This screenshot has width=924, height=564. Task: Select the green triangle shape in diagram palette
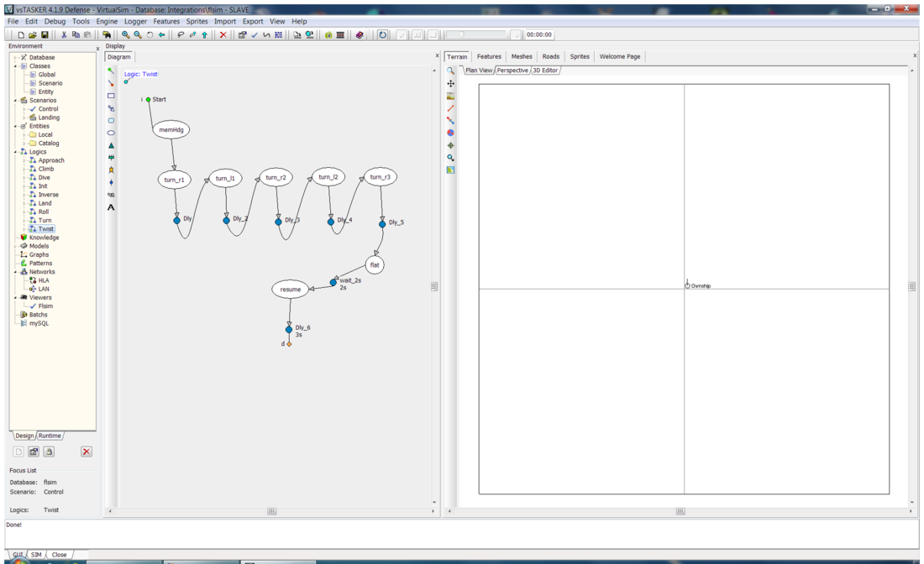(111, 145)
